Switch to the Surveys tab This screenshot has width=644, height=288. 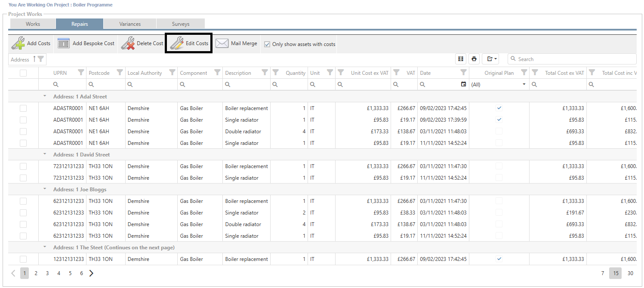point(181,24)
